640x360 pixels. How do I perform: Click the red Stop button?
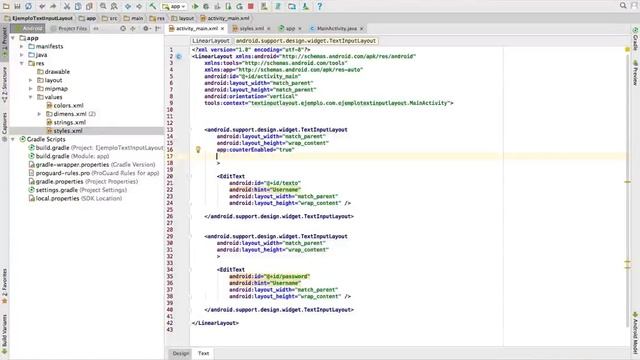pyautogui.click(x=251, y=6)
